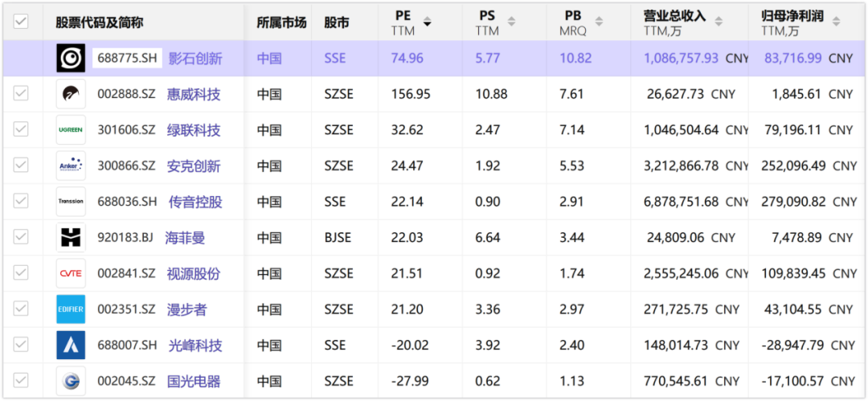868x401 pixels.
Task: Click the 海菲曼 black logo icon
Action: click(x=71, y=238)
